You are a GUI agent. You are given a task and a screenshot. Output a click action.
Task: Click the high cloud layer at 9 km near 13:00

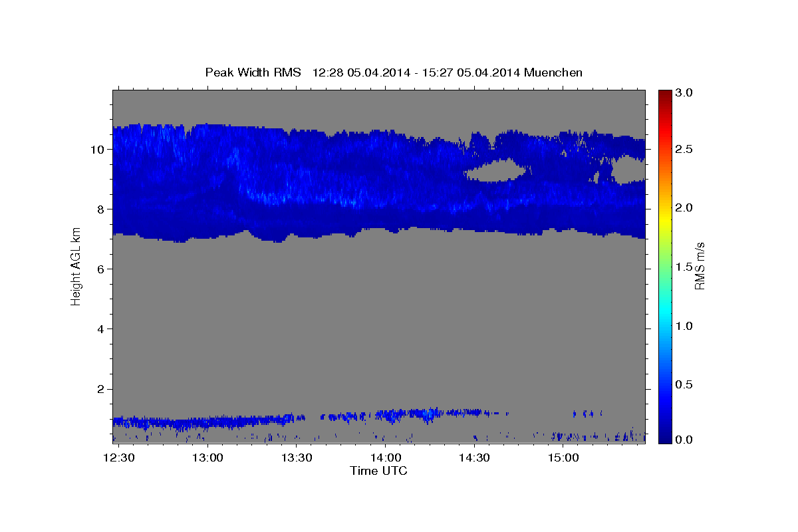click(207, 180)
